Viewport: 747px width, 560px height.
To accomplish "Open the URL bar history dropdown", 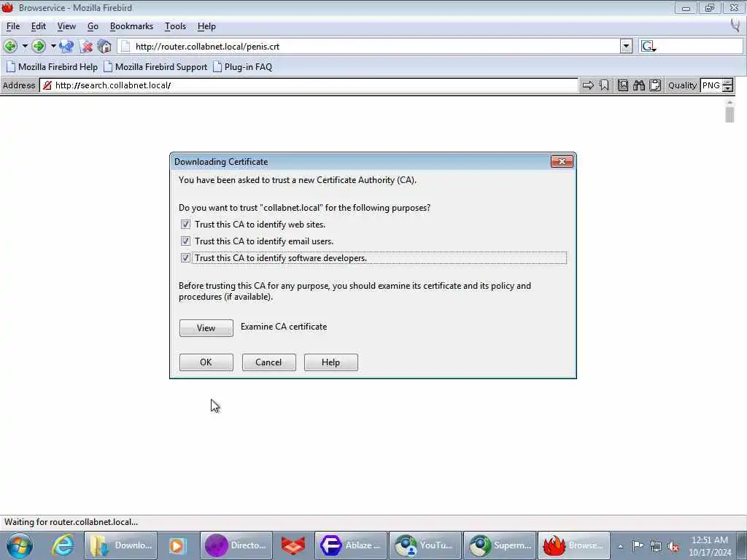I will (626, 46).
